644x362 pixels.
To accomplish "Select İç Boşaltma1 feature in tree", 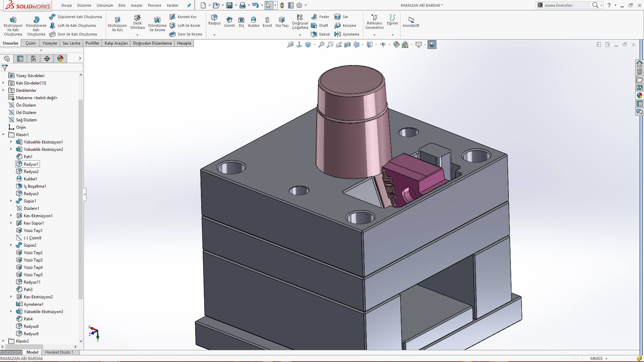I will coord(31,186).
